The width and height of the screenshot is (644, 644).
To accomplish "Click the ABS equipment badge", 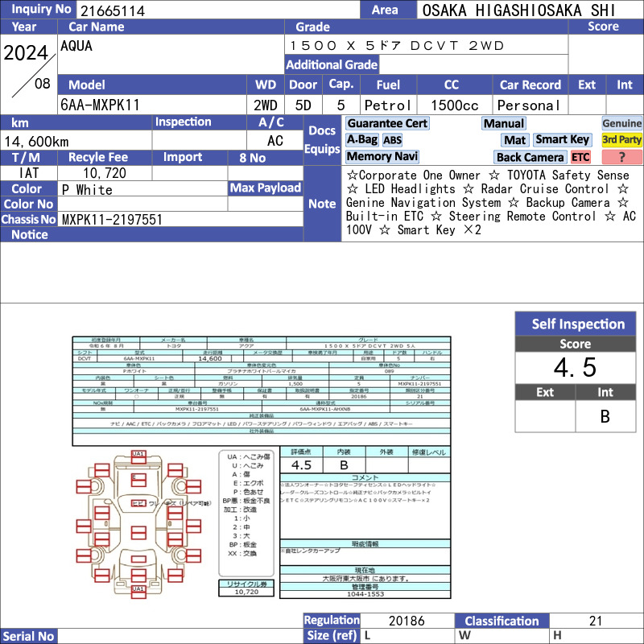I will (392, 140).
